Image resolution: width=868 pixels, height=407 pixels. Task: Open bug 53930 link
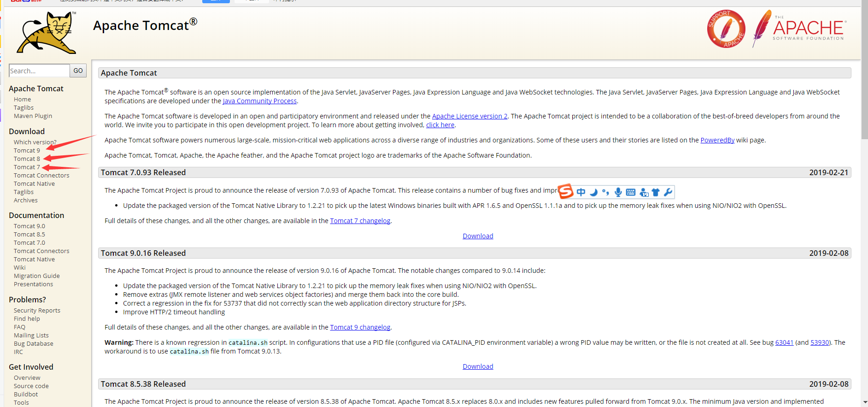[x=820, y=342]
